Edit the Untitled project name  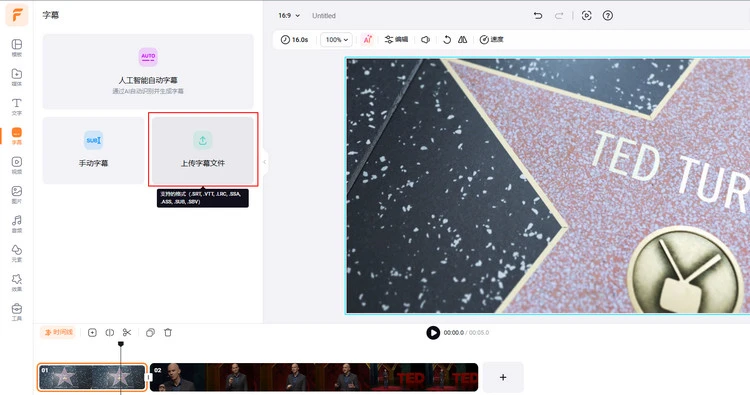(x=324, y=15)
